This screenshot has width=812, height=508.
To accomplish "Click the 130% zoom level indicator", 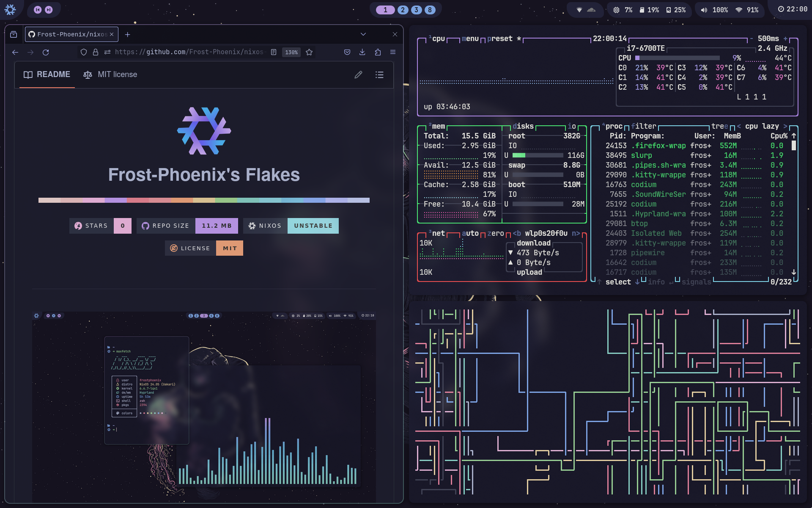I will [291, 52].
